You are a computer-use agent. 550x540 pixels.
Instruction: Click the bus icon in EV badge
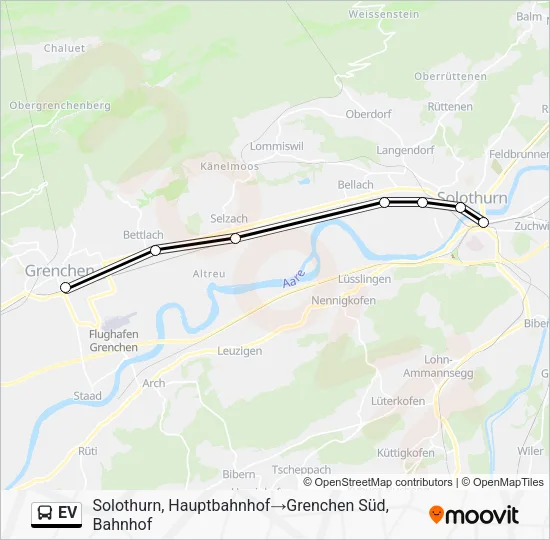pos(45,513)
